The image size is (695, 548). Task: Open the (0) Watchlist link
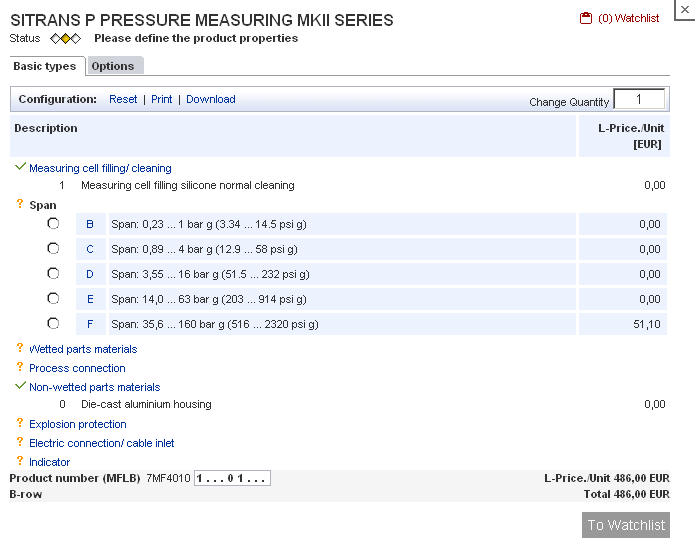coord(628,18)
